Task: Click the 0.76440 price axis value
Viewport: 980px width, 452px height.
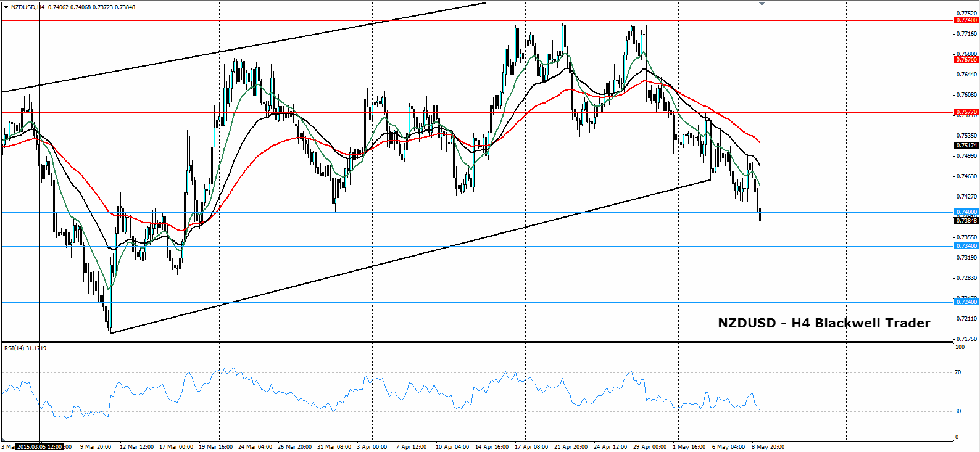Action: click(966, 75)
